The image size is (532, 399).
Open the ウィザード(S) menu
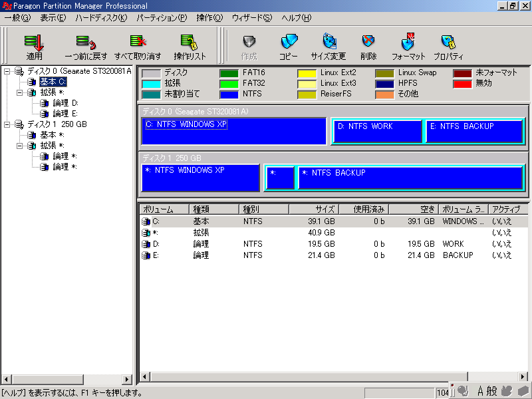pyautogui.click(x=252, y=18)
